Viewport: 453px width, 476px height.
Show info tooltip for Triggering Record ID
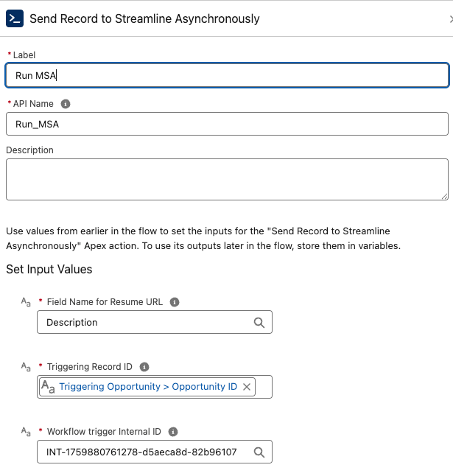[x=144, y=366]
